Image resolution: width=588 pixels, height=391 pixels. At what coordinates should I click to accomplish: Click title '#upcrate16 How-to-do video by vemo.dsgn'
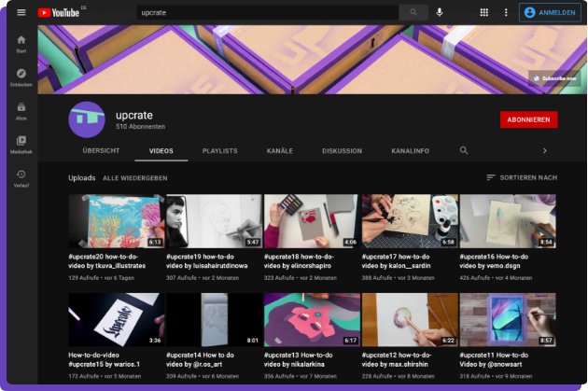(494, 261)
